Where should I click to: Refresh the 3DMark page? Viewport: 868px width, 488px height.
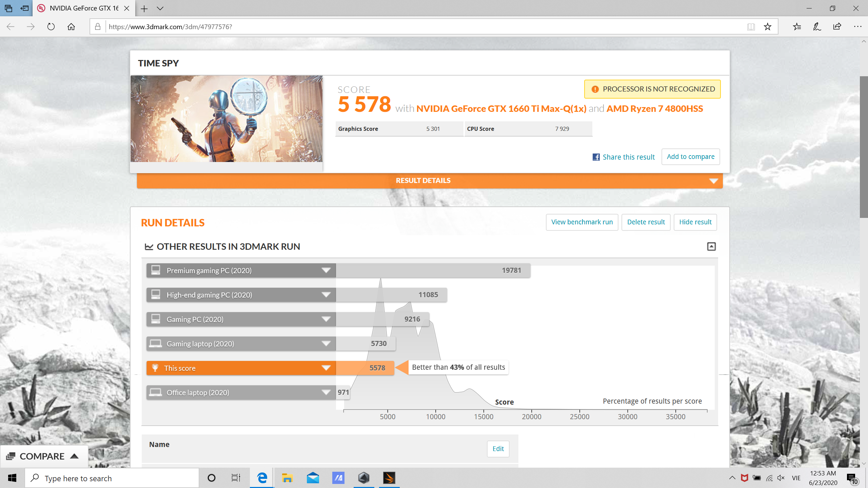51,27
